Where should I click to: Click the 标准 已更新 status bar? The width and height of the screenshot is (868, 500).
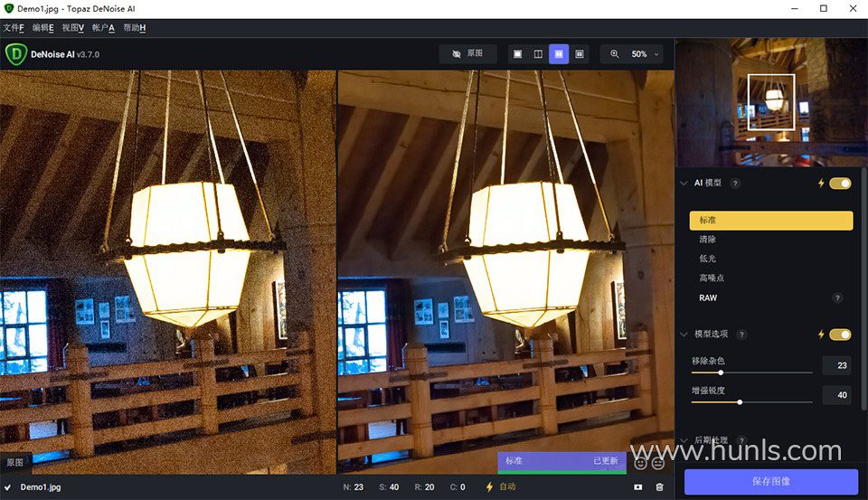[561, 462]
